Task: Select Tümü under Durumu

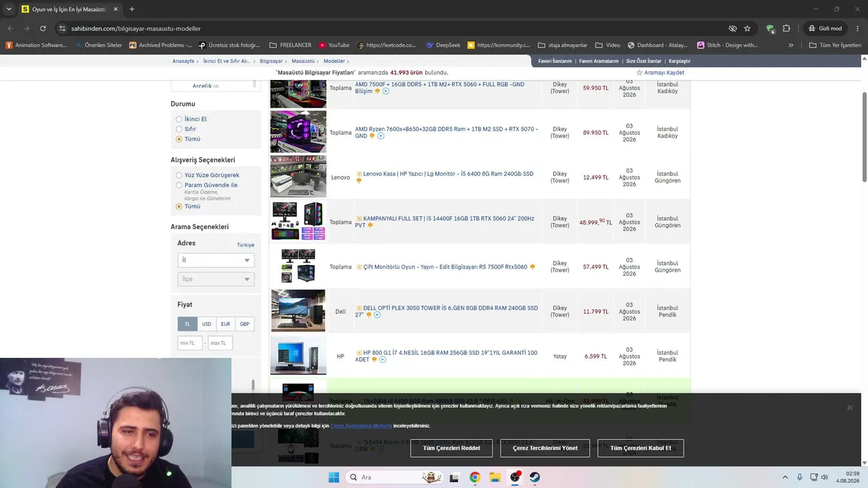Action: click(179, 139)
